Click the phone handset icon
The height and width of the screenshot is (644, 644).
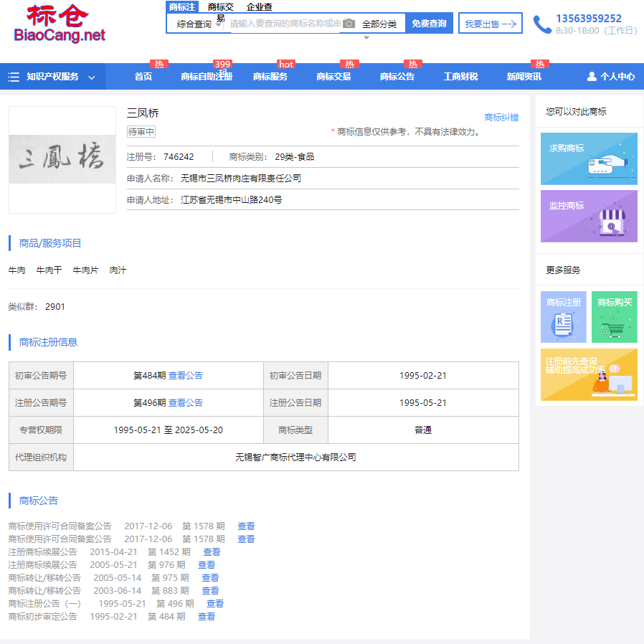(x=542, y=24)
